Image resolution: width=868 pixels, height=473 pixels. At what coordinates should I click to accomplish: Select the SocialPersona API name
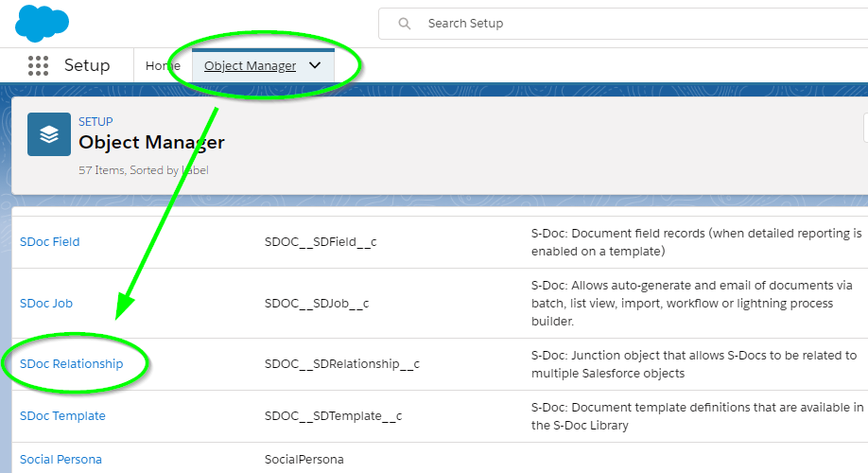[304, 460]
